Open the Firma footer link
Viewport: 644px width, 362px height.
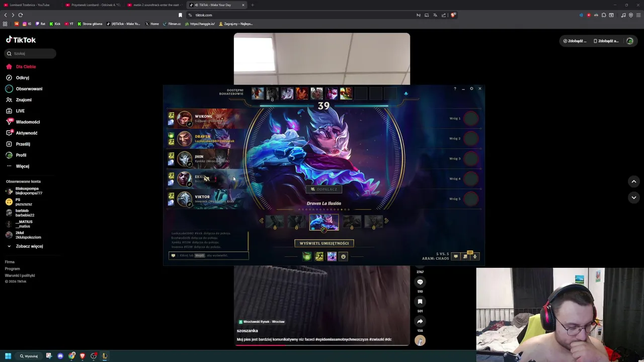coord(10,262)
